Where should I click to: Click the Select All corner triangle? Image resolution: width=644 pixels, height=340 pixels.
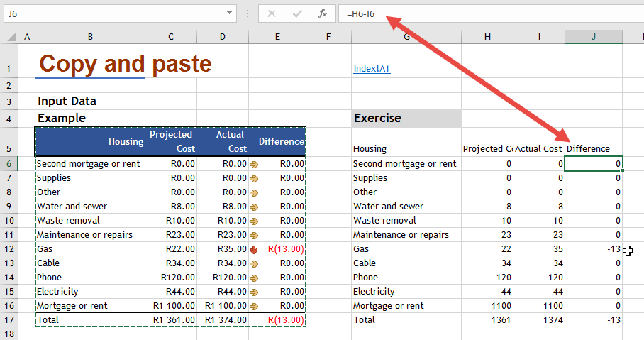click(11, 37)
